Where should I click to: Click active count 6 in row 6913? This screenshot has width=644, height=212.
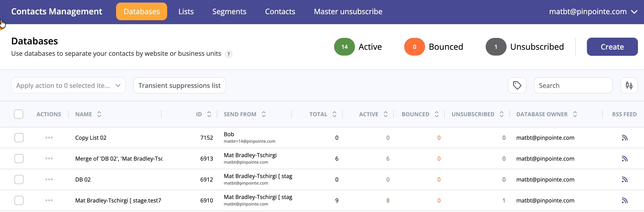tap(388, 159)
